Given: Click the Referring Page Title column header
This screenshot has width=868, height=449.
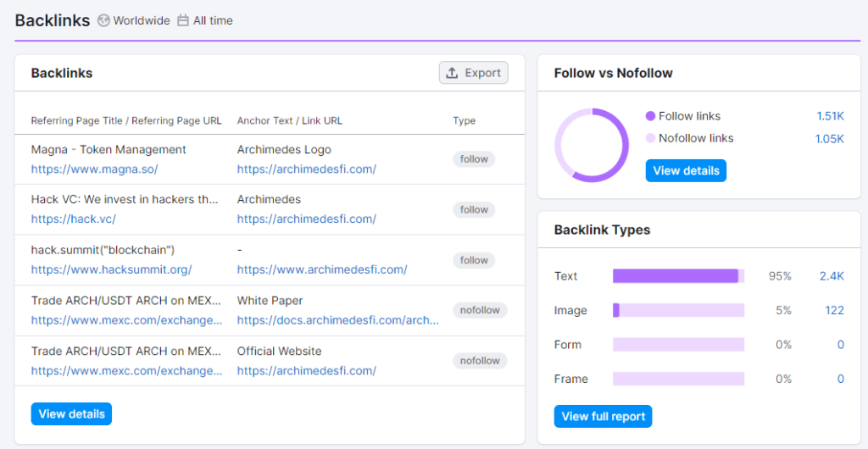Looking at the screenshot, I should (x=126, y=120).
